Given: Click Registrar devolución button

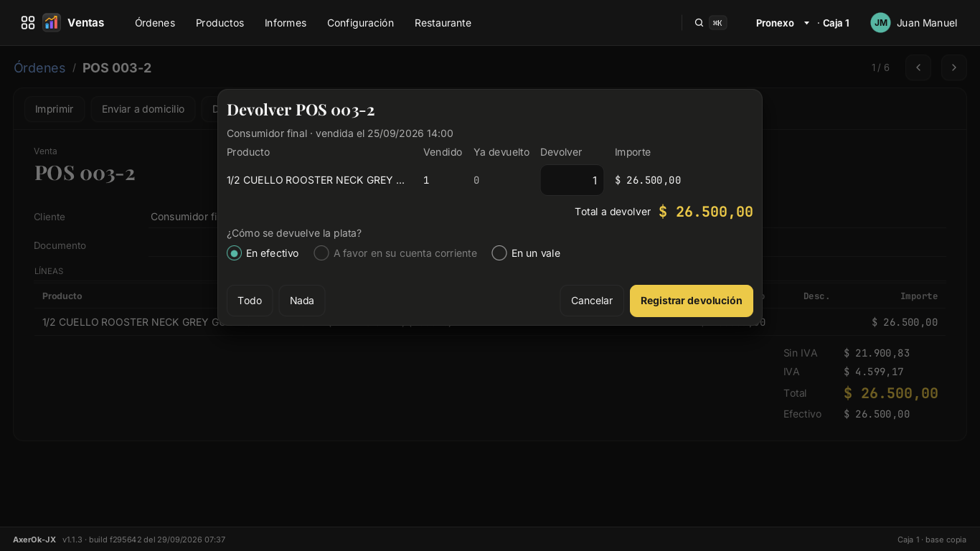Looking at the screenshot, I should (692, 301).
